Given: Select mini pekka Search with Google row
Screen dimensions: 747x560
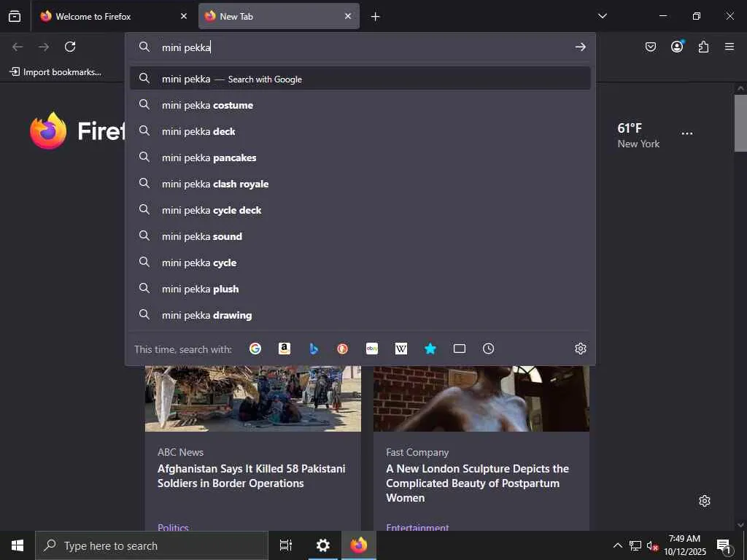Looking at the screenshot, I should (360, 79).
